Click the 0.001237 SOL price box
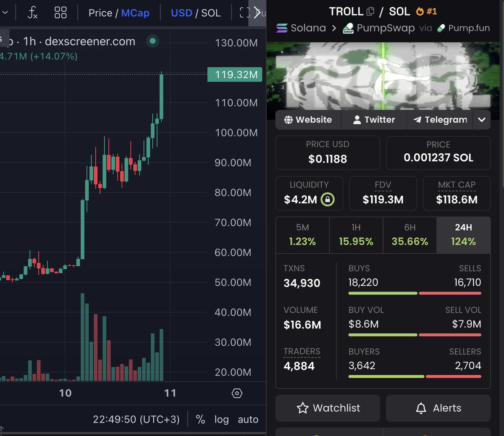The height and width of the screenshot is (436, 504). (438, 152)
